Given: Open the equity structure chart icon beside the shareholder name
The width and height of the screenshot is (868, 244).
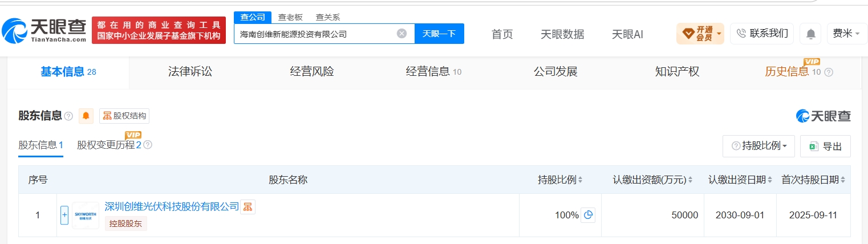Looking at the screenshot, I should pos(248,207).
